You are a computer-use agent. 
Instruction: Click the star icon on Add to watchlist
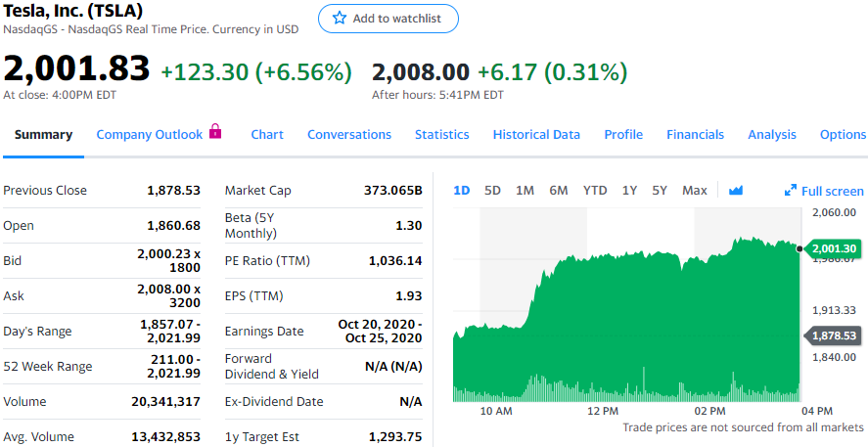340,19
